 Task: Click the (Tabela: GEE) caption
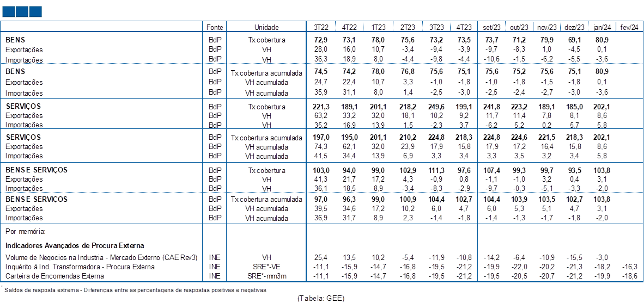pyautogui.click(x=321, y=299)
